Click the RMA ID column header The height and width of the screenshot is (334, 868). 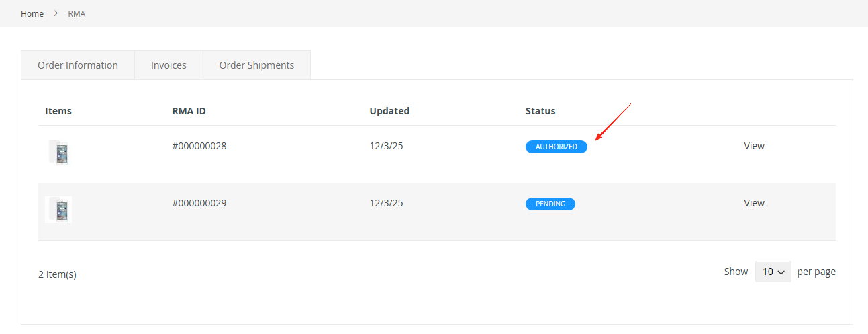189,111
